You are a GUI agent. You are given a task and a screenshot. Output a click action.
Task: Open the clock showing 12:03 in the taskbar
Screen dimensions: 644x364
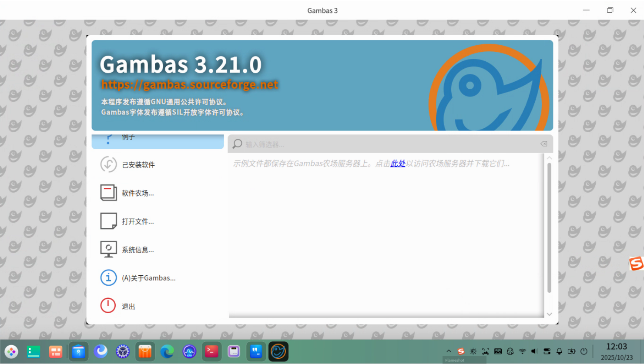617,351
